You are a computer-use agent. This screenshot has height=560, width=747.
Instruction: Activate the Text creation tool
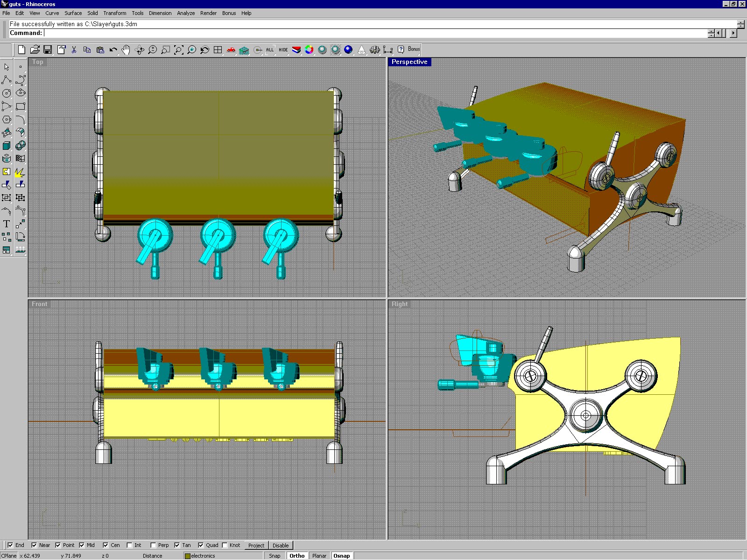point(7,224)
